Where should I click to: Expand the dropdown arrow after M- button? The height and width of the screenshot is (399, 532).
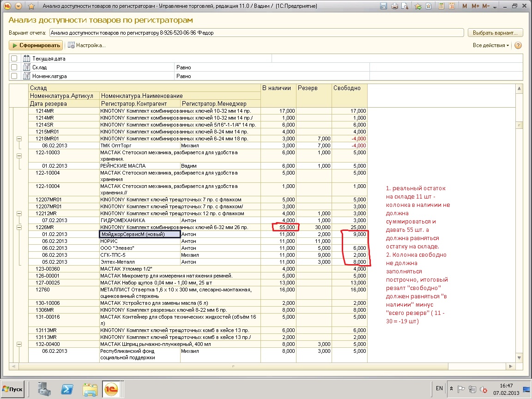point(495,7)
